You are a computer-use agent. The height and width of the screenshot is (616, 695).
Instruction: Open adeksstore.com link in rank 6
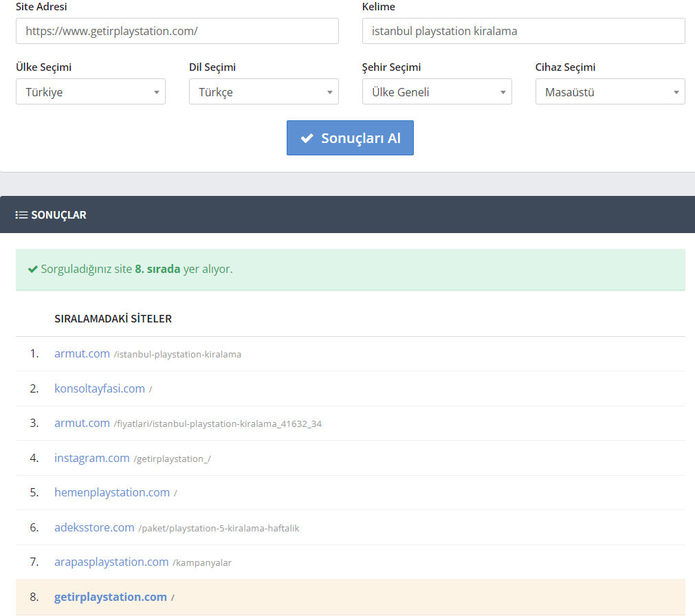click(94, 527)
